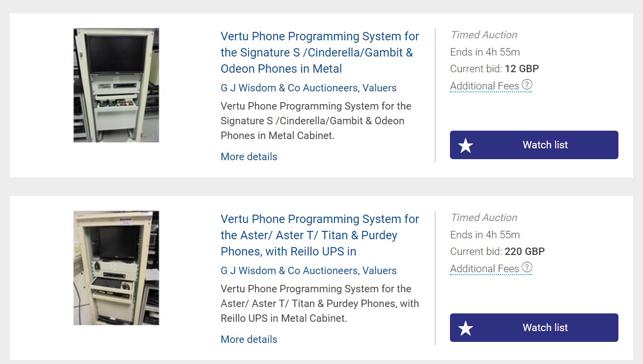The width and height of the screenshot is (643, 364).
Task: Click the help icon beside the 12 GBP lot's Additional Fees
Action: click(527, 85)
